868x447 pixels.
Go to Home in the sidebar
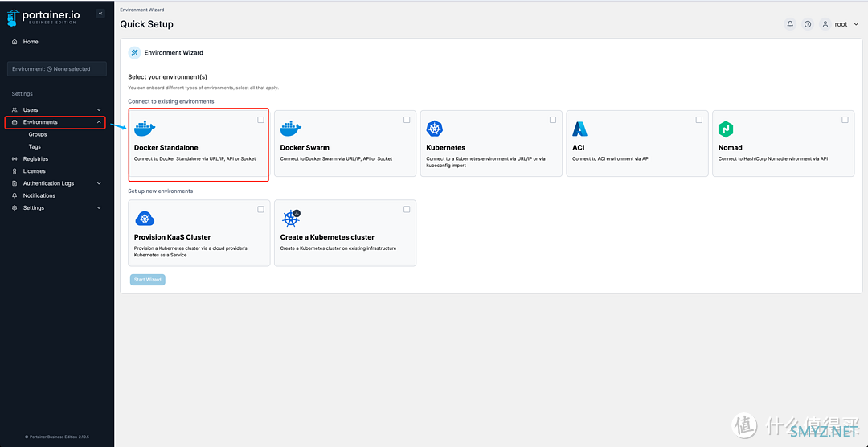(x=31, y=42)
